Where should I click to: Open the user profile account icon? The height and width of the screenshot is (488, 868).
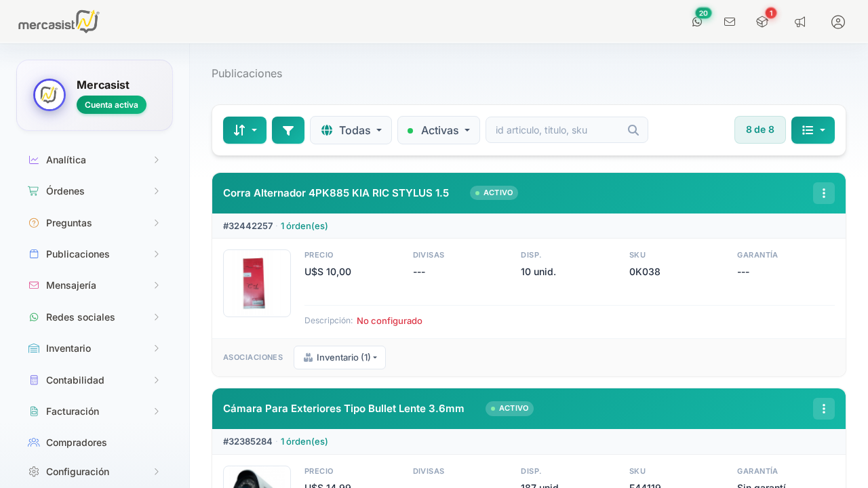coord(838,22)
